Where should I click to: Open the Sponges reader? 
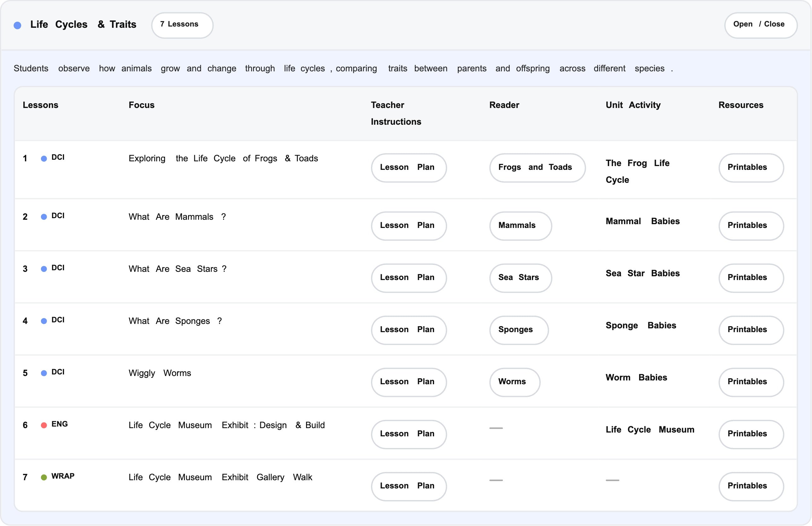(x=519, y=330)
